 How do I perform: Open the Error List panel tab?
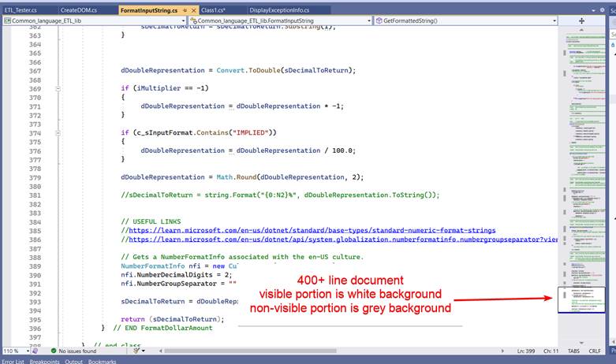click(x=13, y=362)
